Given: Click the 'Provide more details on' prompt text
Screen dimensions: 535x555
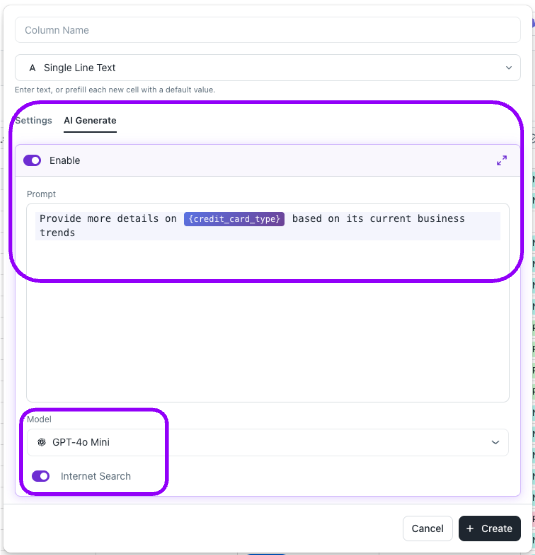Looking at the screenshot, I should coord(108,218).
